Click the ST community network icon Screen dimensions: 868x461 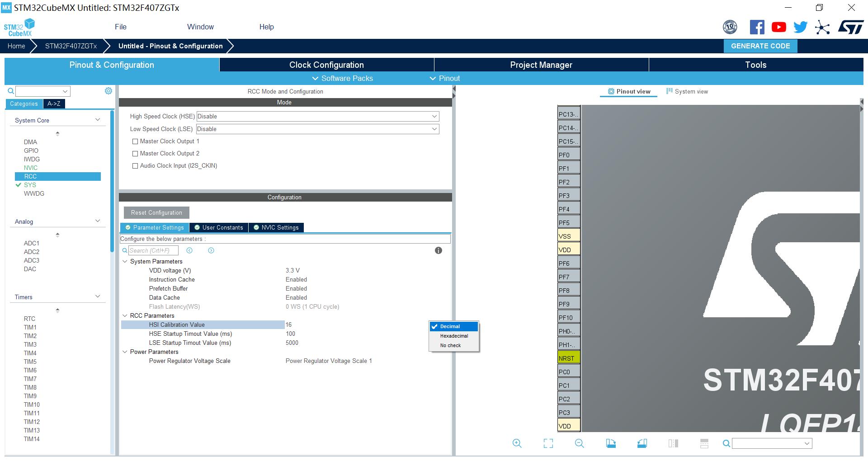pyautogui.click(x=822, y=27)
